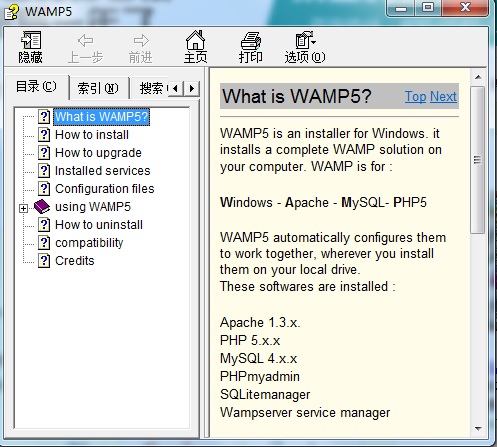
Task: Click the vertical scrollbar thumb in content pane
Action: pos(478,160)
